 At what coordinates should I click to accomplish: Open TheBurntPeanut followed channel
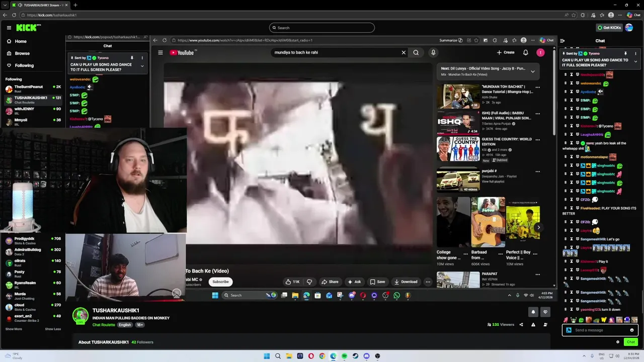pos(33,89)
